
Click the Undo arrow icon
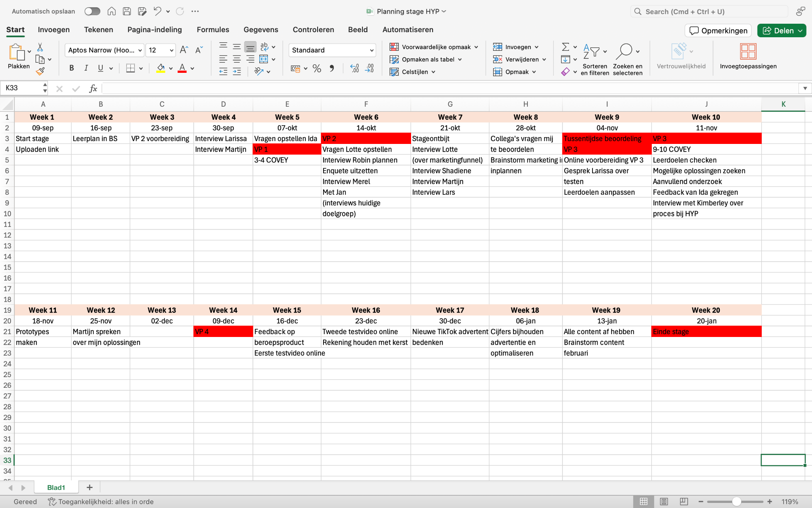pyautogui.click(x=157, y=11)
